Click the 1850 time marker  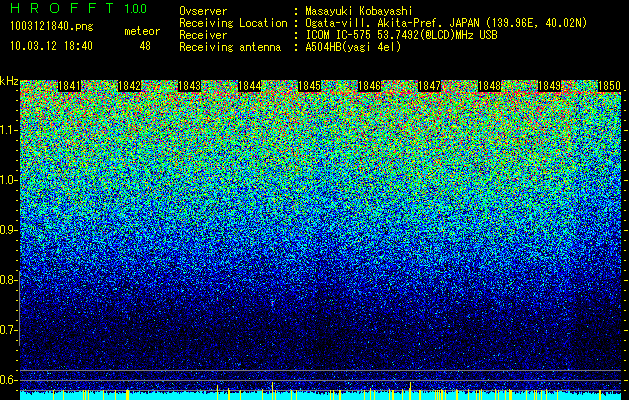(609, 86)
